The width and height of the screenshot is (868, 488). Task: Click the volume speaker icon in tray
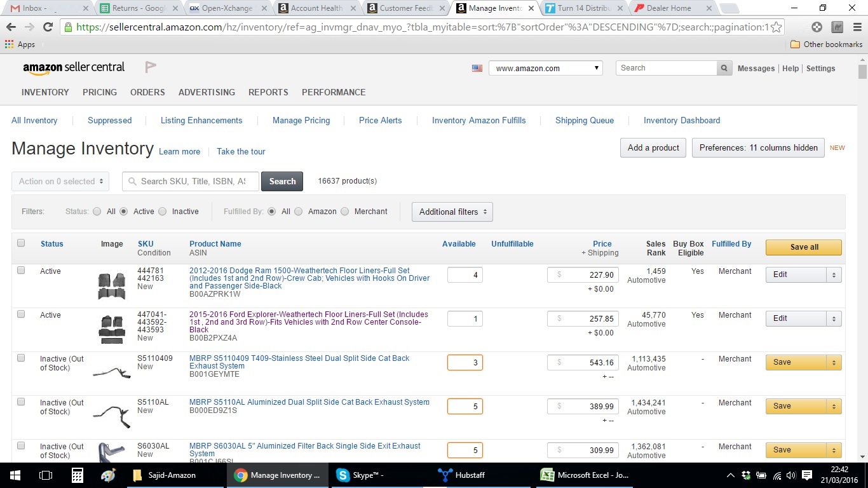click(x=791, y=475)
